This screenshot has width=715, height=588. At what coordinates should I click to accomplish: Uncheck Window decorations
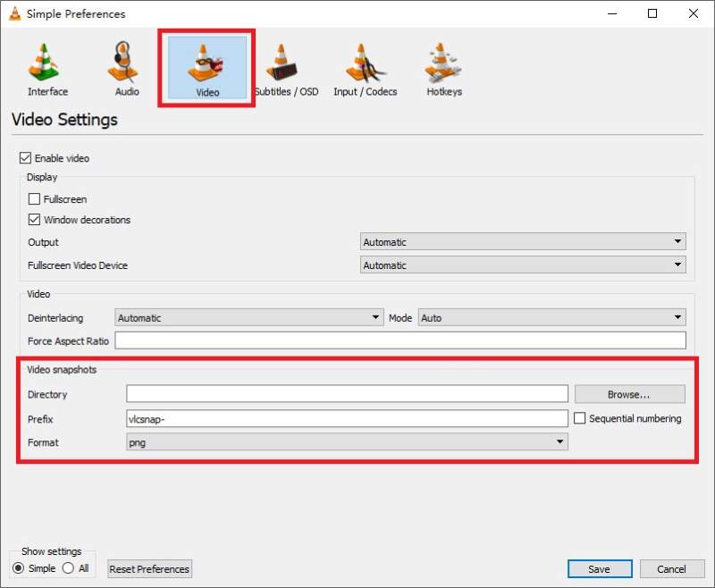(x=34, y=220)
